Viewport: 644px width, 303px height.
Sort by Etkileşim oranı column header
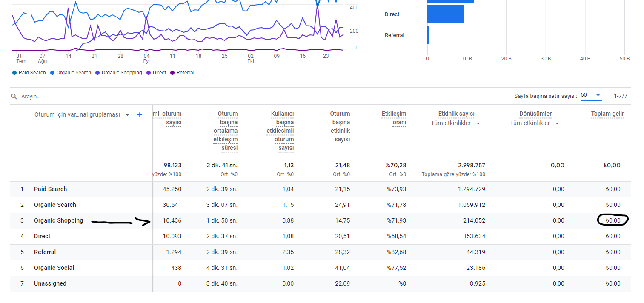coord(394,118)
